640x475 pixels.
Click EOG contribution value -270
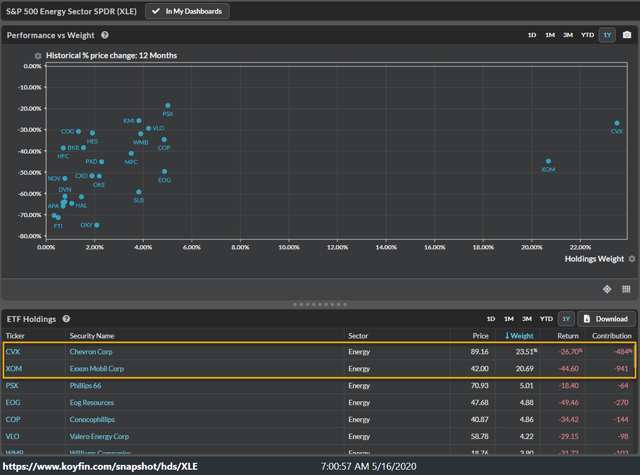pos(621,403)
